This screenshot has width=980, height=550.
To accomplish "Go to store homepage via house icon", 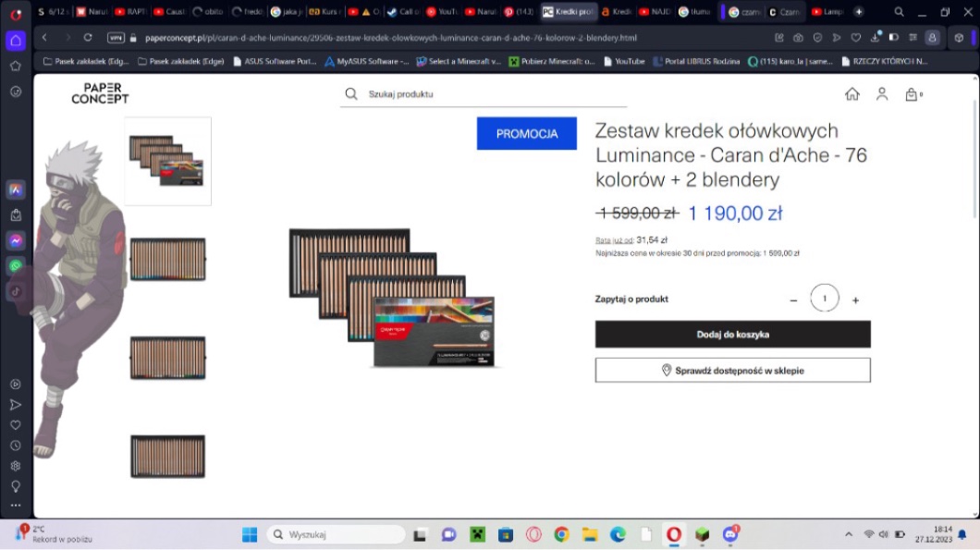I will coord(852,94).
